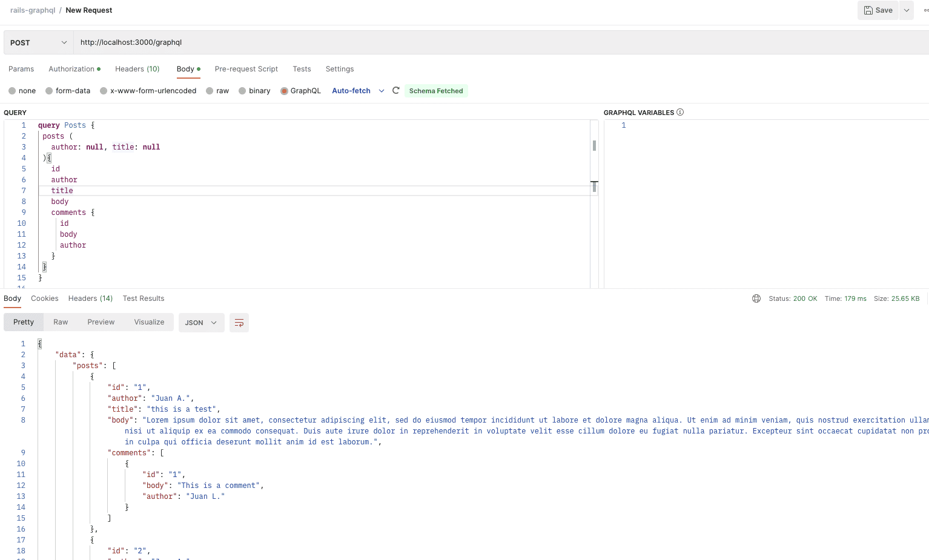Open the Visualize response view
The image size is (929, 560).
(150, 322)
